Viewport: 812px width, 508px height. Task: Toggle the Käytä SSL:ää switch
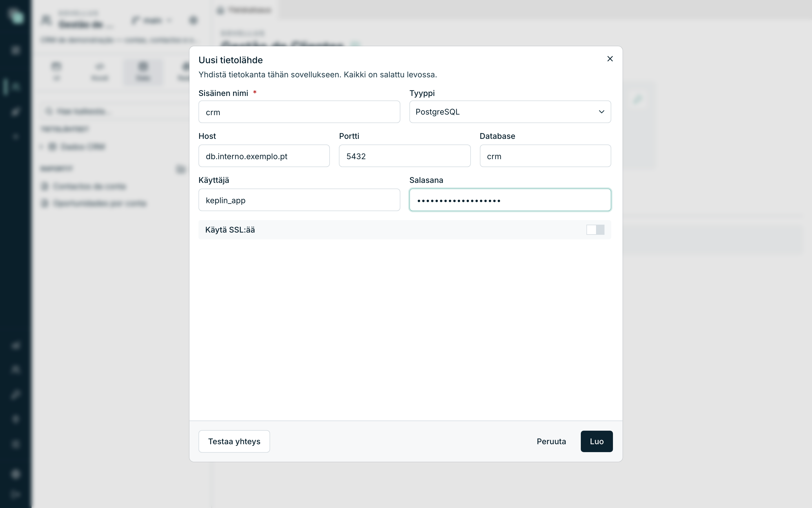(x=595, y=230)
